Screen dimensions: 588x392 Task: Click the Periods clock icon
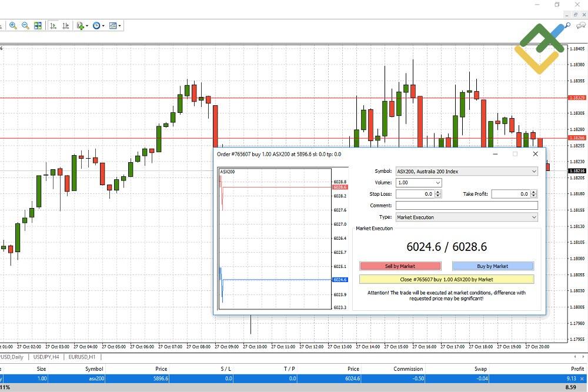tap(97, 25)
